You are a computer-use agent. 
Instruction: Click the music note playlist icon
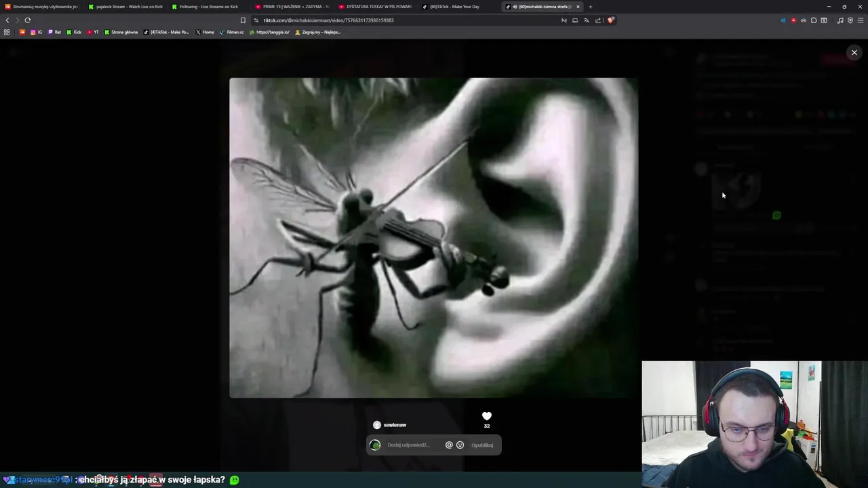[x=840, y=20]
